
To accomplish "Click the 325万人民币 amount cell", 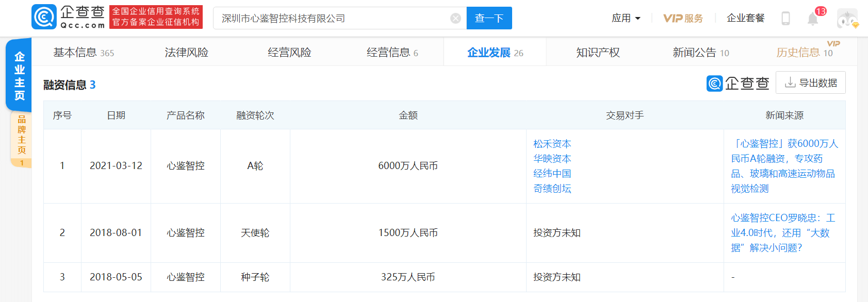I will pos(408,277).
